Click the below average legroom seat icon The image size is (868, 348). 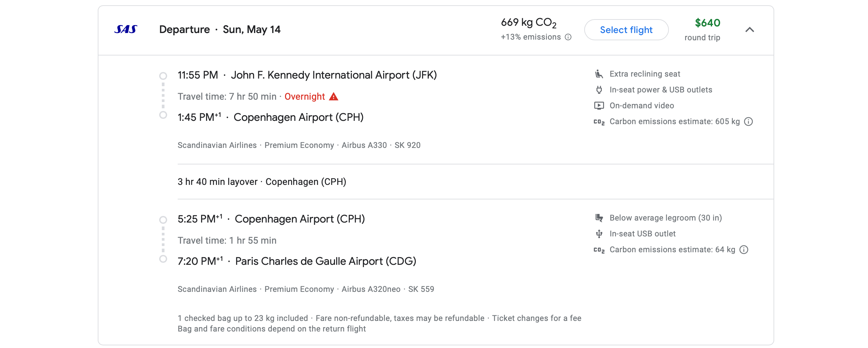click(x=599, y=218)
